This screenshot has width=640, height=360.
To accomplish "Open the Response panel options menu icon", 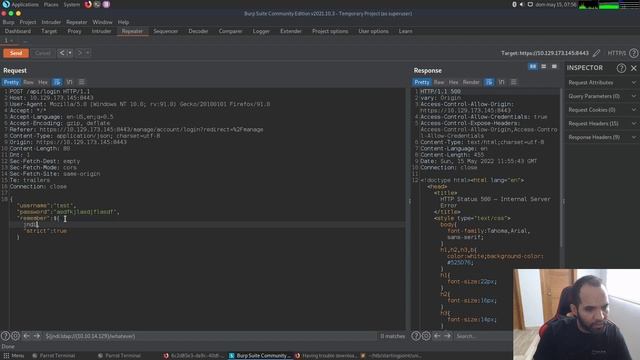I will (513, 82).
